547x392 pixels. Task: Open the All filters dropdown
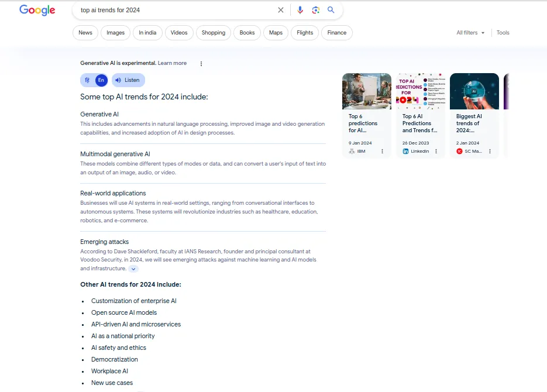pos(470,33)
